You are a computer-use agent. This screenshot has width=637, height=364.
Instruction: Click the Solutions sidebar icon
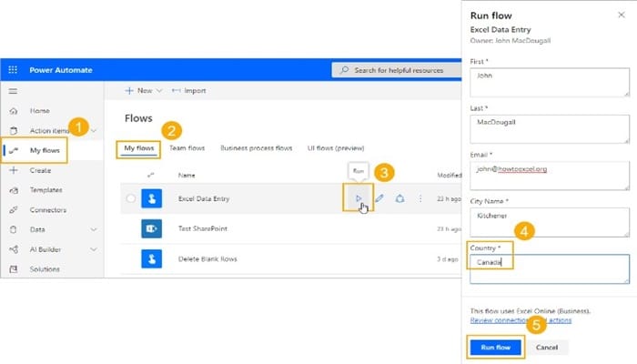[14, 269]
